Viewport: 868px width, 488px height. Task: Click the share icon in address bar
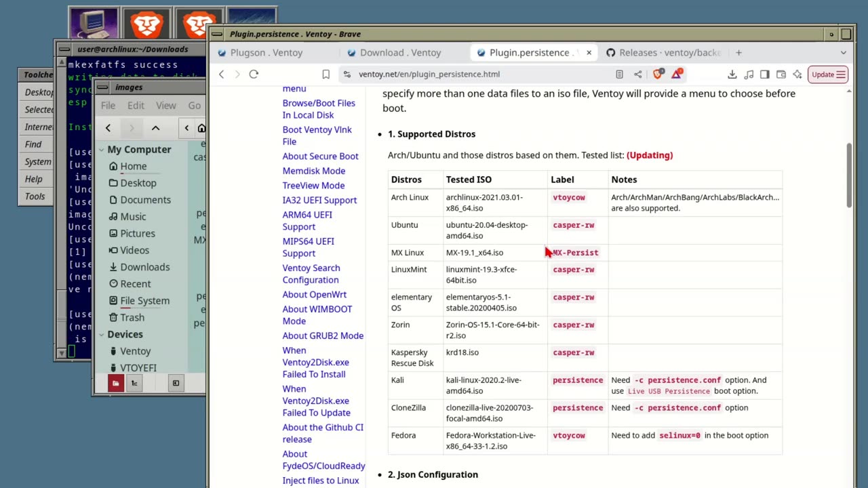coord(638,75)
